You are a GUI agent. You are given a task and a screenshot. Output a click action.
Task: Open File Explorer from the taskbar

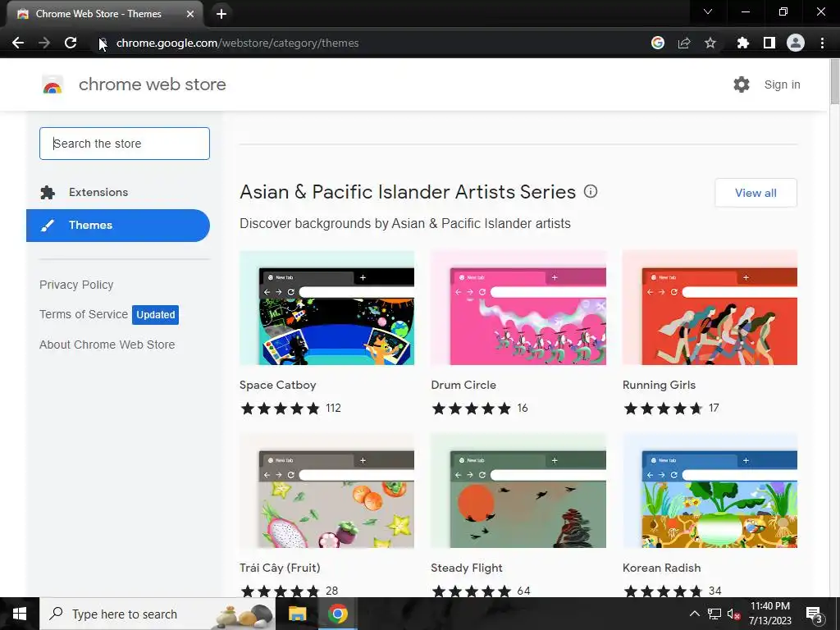tap(297, 614)
